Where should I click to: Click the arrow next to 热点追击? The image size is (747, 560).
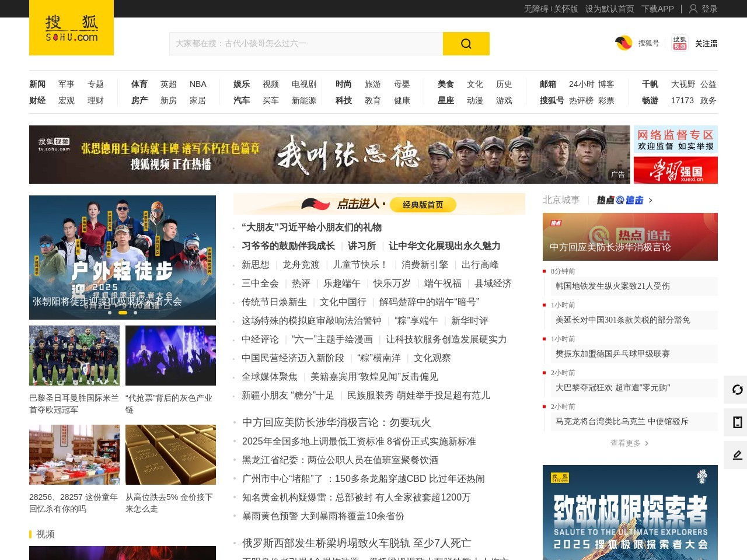pos(650,200)
